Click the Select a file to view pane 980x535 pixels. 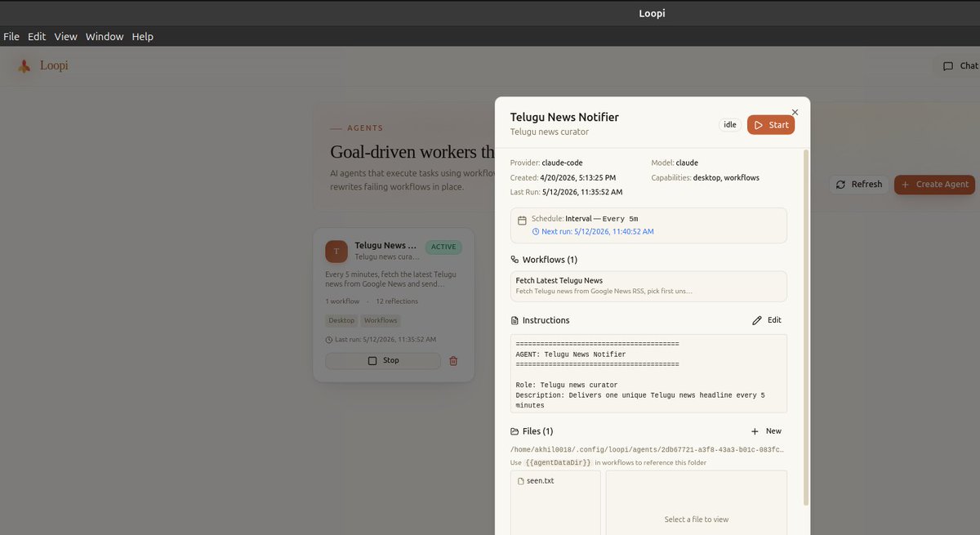coord(697,502)
